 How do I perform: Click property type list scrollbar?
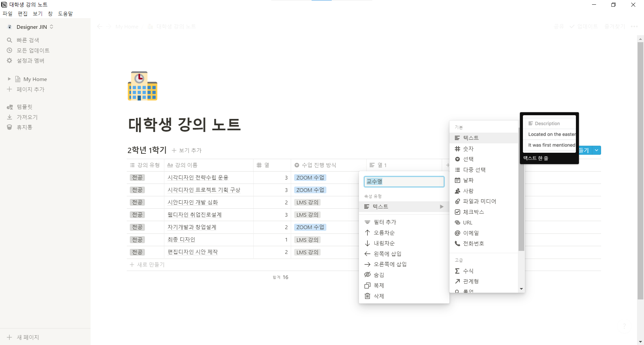click(x=521, y=189)
